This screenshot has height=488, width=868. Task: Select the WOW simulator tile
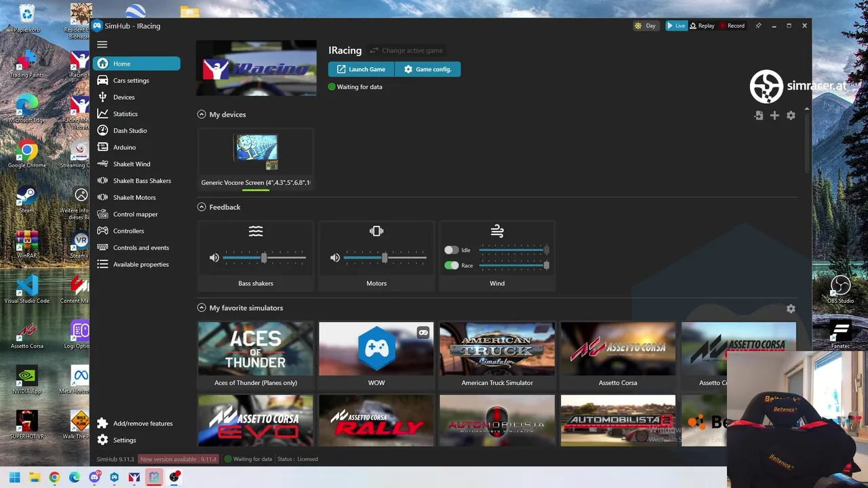pyautogui.click(x=376, y=355)
